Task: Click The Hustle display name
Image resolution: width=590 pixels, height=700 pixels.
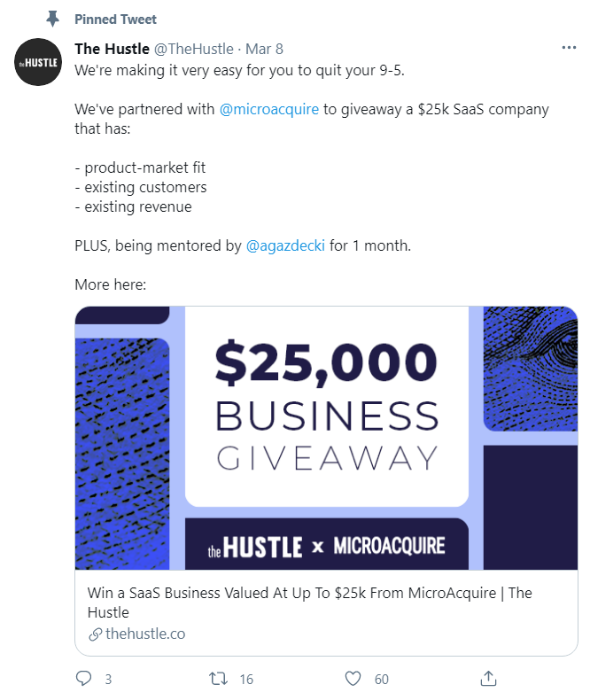Action: pos(112,48)
